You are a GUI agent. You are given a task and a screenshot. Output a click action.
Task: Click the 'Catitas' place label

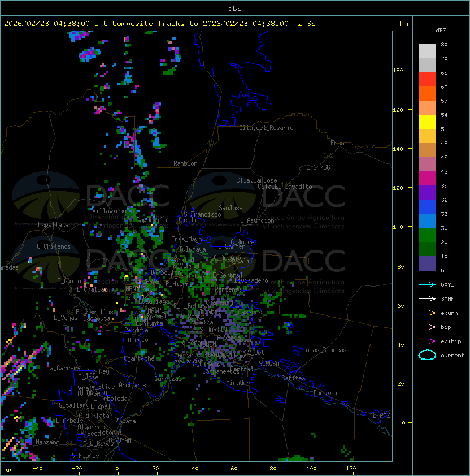tap(293, 378)
